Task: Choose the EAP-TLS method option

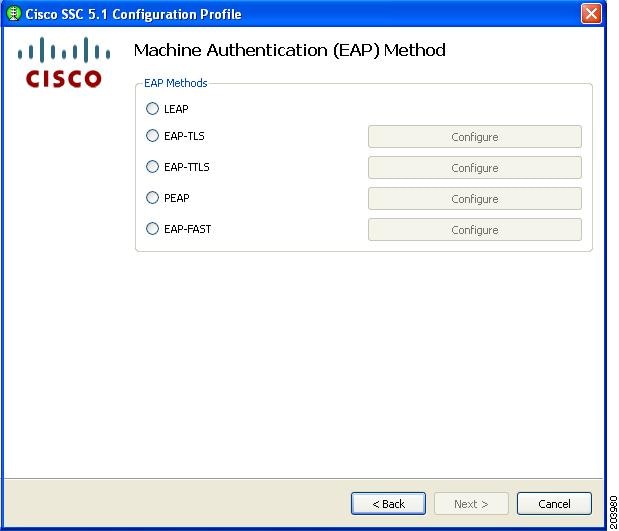Action: (152, 136)
